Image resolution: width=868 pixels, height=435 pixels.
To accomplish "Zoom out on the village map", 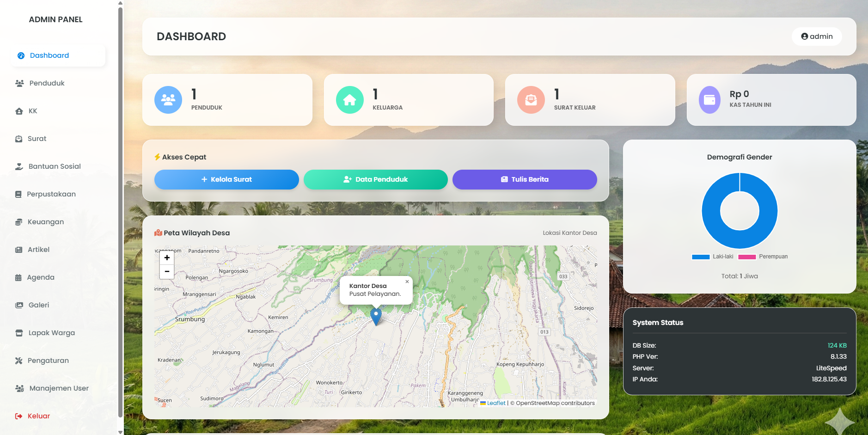I will pos(167,272).
